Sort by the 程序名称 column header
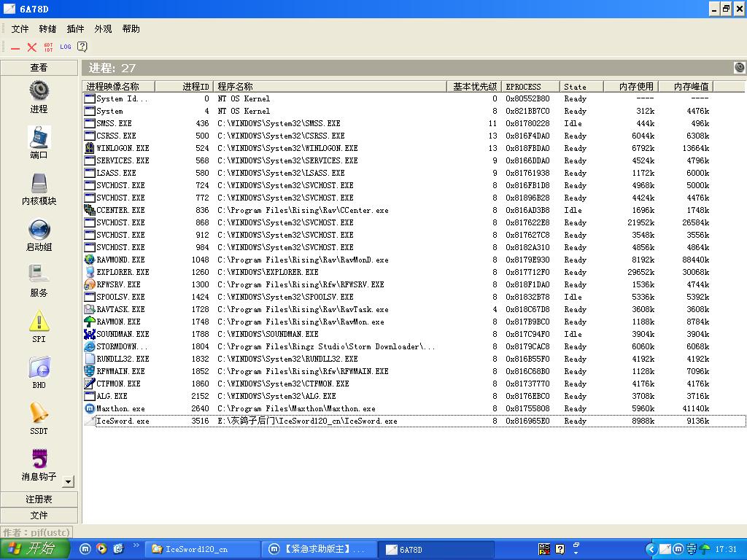This screenshot has width=747, height=560. (330, 87)
